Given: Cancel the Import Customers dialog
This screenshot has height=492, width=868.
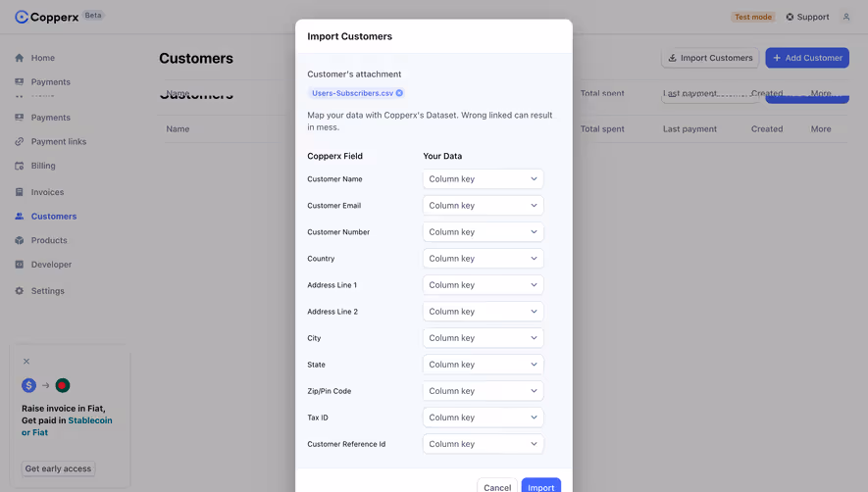Looking at the screenshot, I should [497, 487].
